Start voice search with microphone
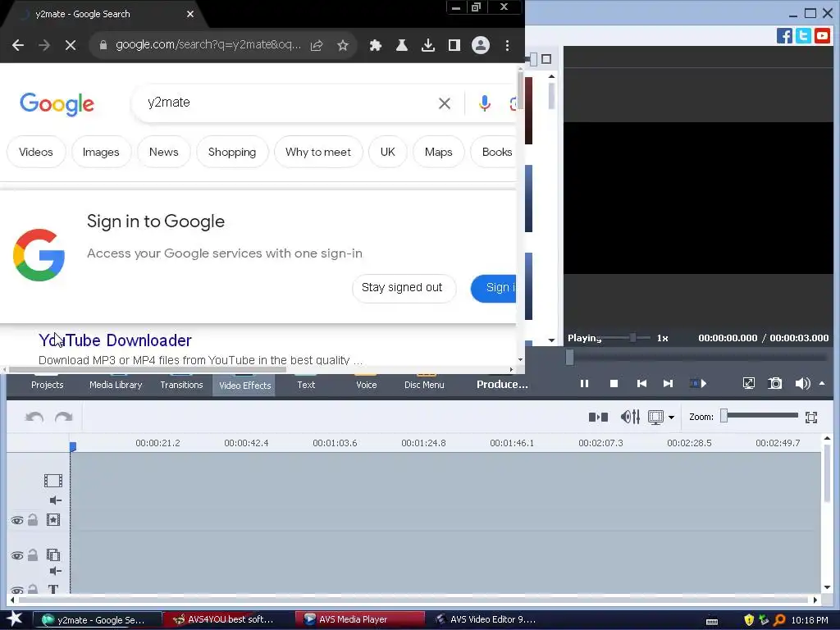840x630 pixels. point(484,103)
